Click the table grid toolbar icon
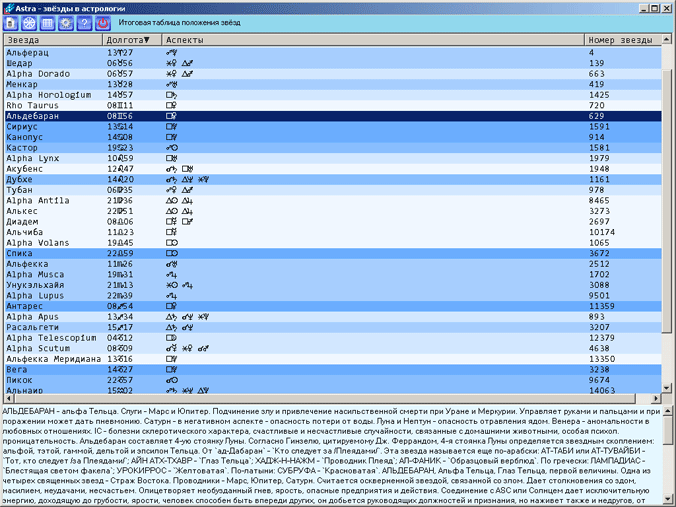676x507 pixels. coord(47,21)
